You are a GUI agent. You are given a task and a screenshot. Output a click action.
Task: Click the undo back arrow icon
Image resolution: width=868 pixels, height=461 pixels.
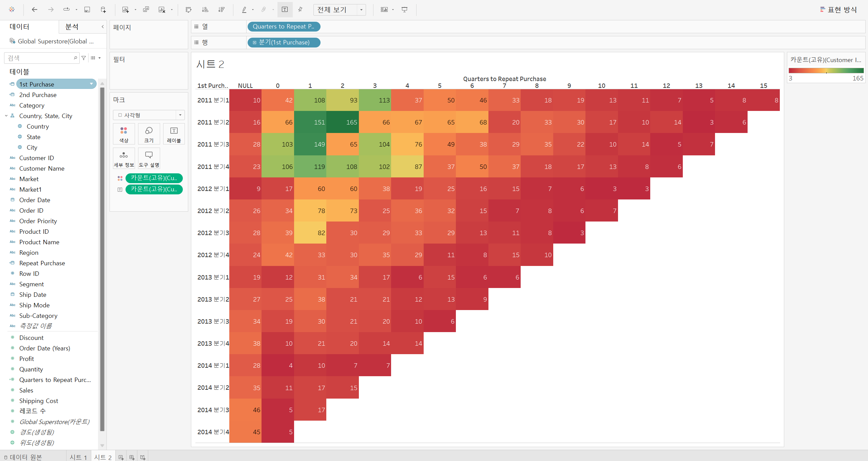coord(34,9)
